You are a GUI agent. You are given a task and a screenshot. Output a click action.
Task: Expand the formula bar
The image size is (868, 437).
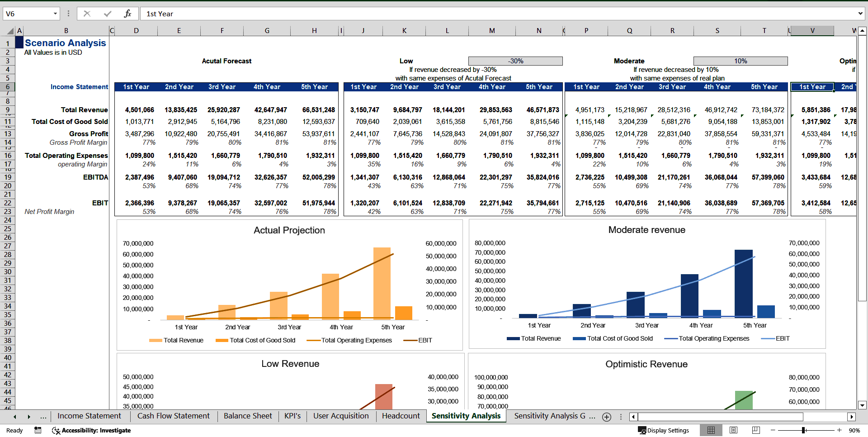coord(860,14)
